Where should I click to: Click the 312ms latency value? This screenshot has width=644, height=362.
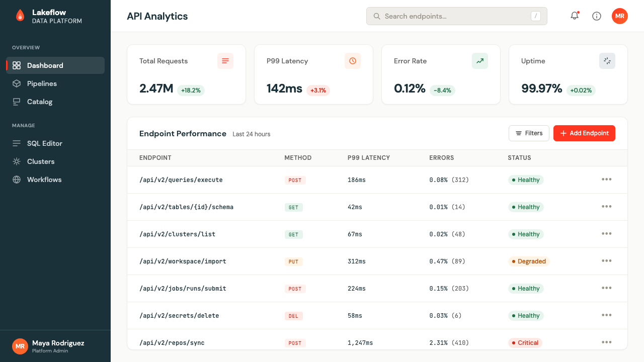(357, 261)
